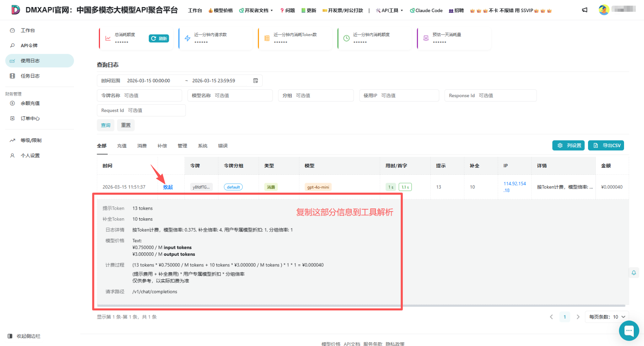This screenshot has height=346, width=644.
Task: Open the user avatar menu
Action: click(604, 10)
